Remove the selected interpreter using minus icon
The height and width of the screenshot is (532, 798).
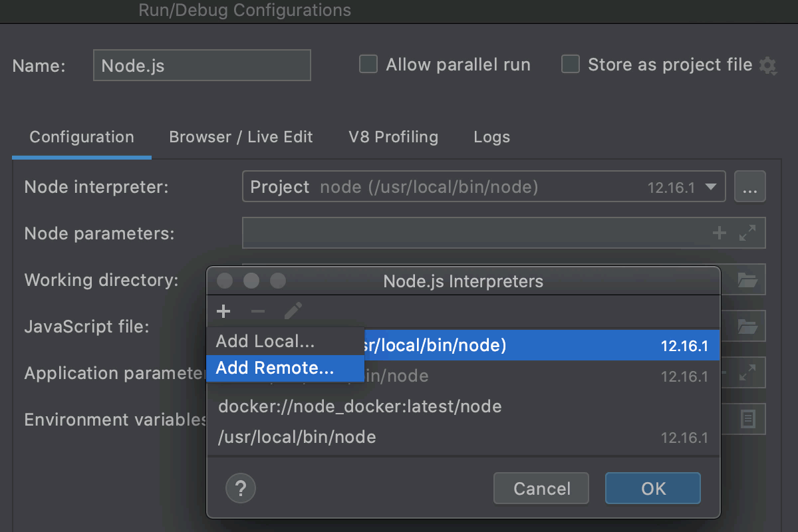[x=258, y=311]
